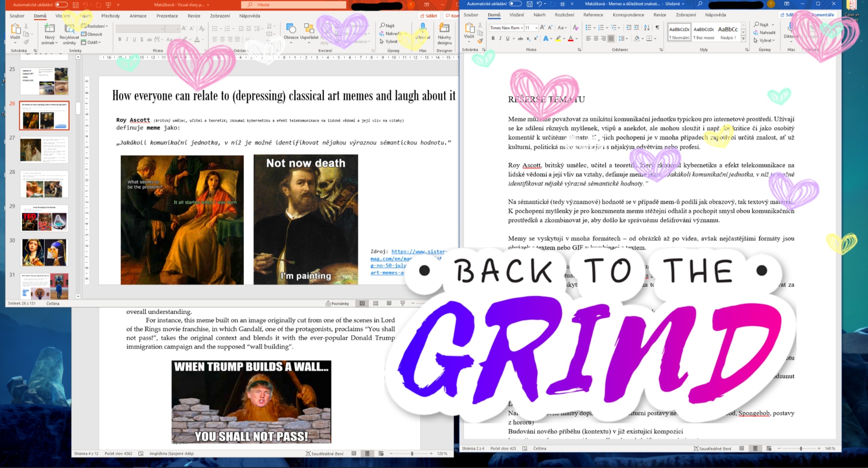This screenshot has height=468, width=868.
Task: Click the Hledat search box in PowerPoint
Action: (x=294, y=5)
